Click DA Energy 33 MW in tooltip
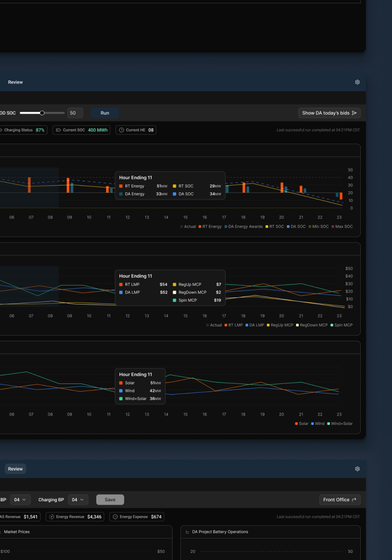Screen dimensions: 392x560 161,194
